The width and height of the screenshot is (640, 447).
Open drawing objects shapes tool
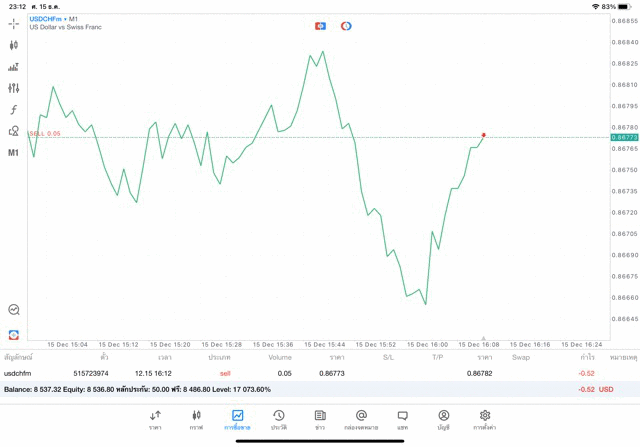pos(14,131)
